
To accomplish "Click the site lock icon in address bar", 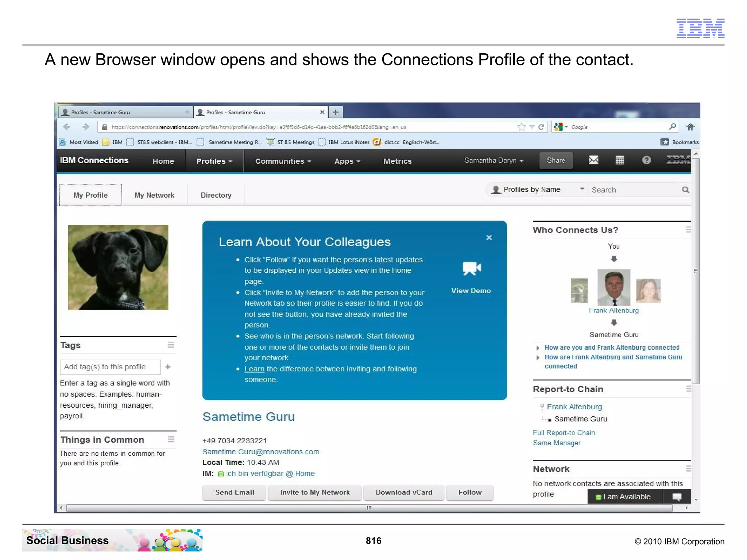I will pyautogui.click(x=105, y=127).
